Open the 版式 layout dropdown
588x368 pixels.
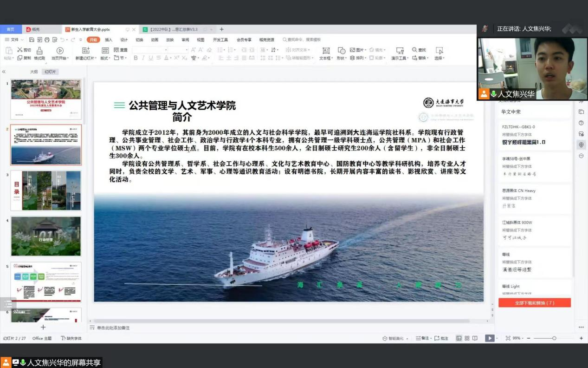tap(105, 58)
